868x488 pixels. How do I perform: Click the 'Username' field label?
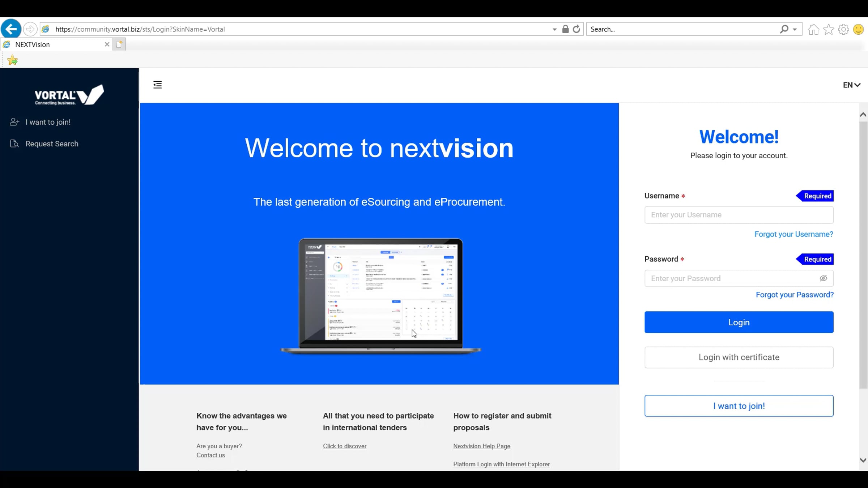point(661,196)
